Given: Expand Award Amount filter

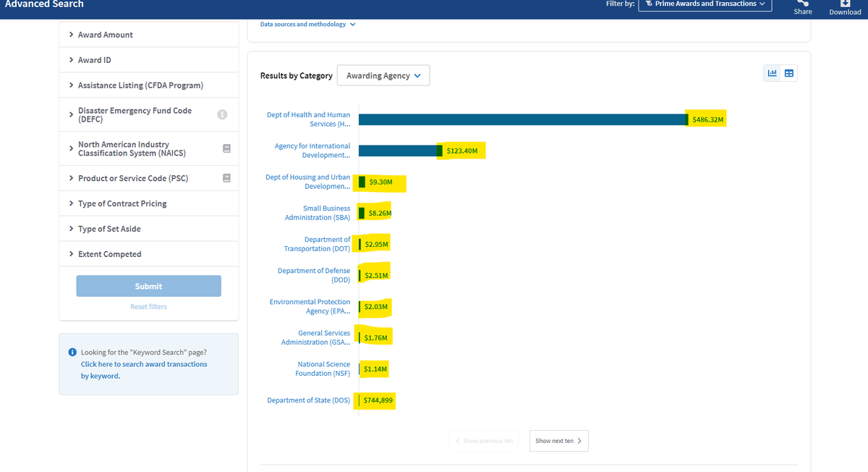Looking at the screenshot, I should (149, 35).
